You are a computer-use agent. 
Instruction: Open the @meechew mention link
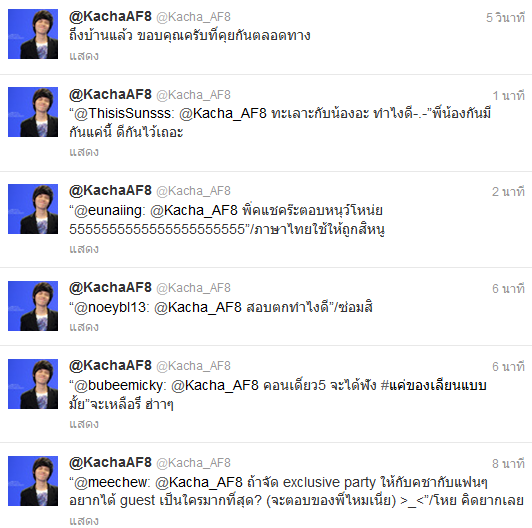pos(111,483)
